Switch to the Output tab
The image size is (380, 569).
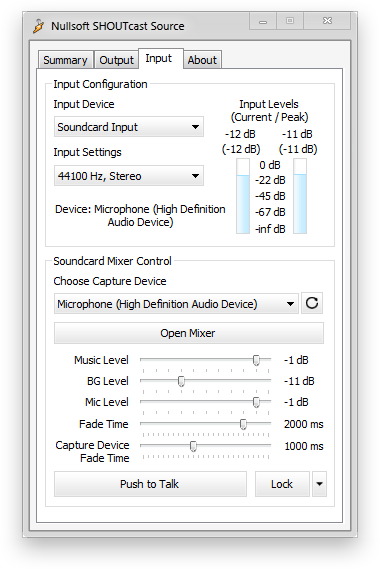117,60
